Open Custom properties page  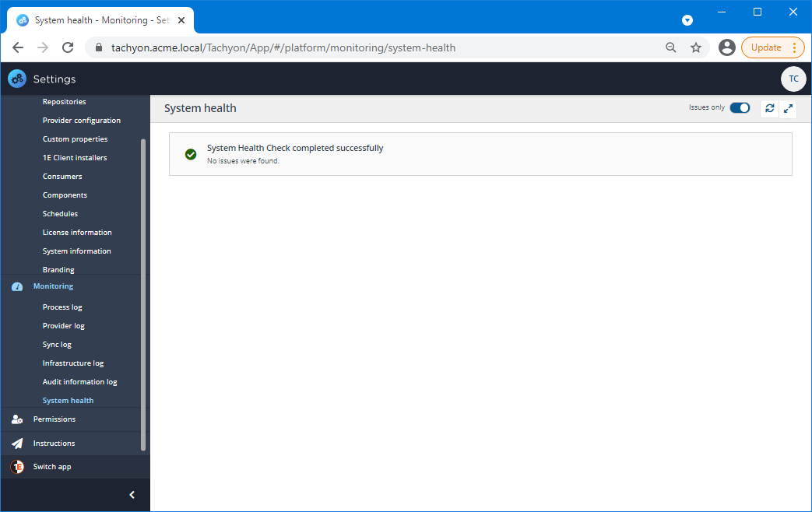75,139
